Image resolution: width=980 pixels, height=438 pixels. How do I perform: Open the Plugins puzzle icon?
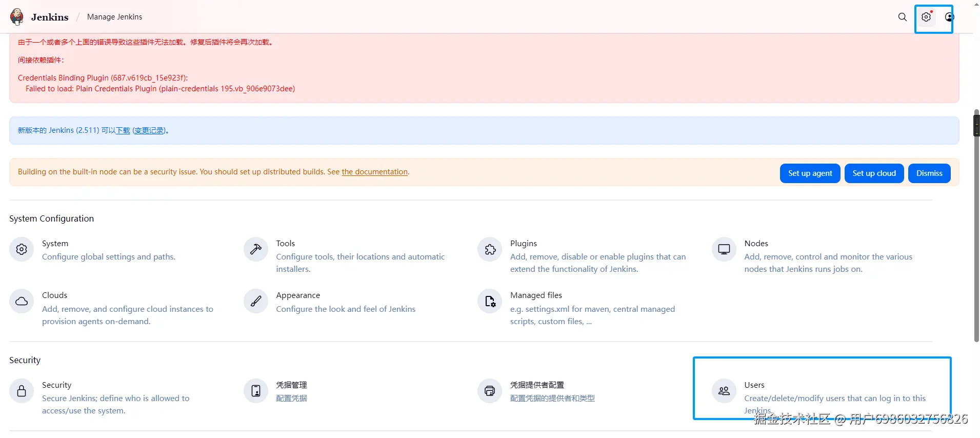pyautogui.click(x=490, y=249)
